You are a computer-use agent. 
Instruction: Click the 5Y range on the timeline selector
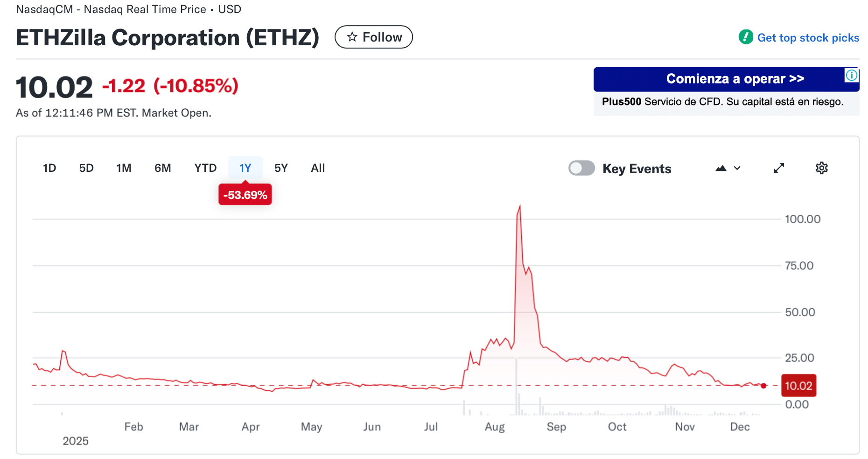(281, 168)
